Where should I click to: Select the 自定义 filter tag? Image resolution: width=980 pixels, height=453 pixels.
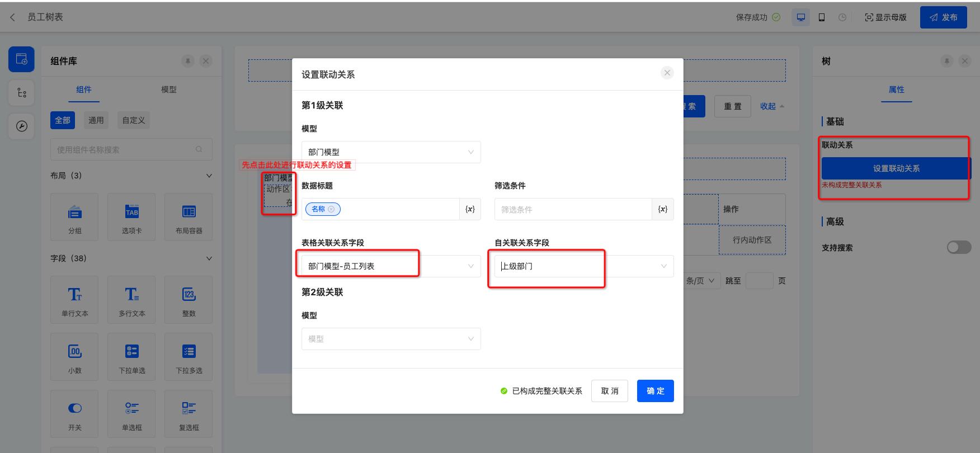pyautogui.click(x=134, y=120)
